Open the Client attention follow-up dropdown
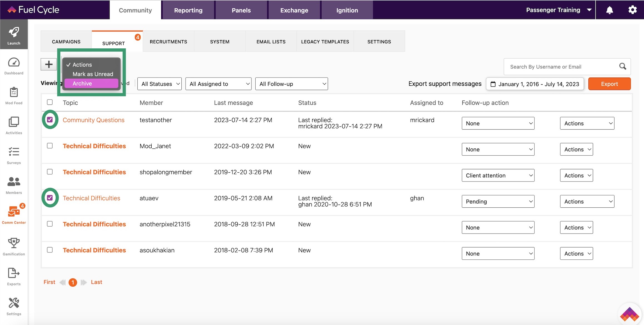644x325 pixels. (498, 175)
